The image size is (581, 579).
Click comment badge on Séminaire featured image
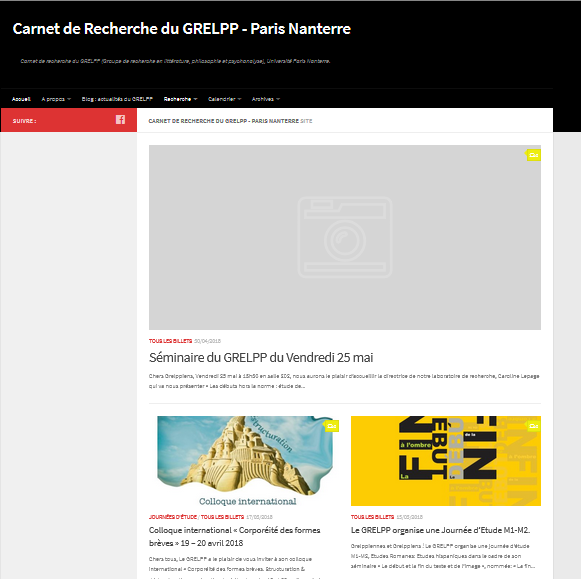pos(533,155)
